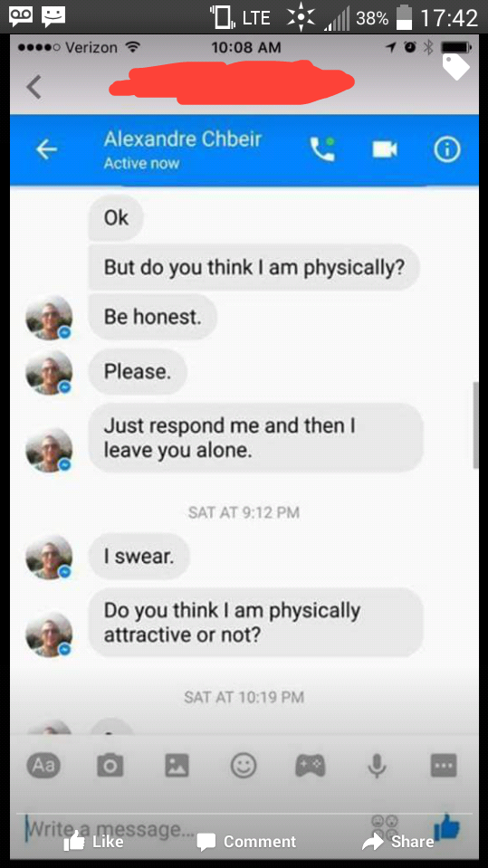Open the Comment section
488x868 pixels.
[246, 842]
